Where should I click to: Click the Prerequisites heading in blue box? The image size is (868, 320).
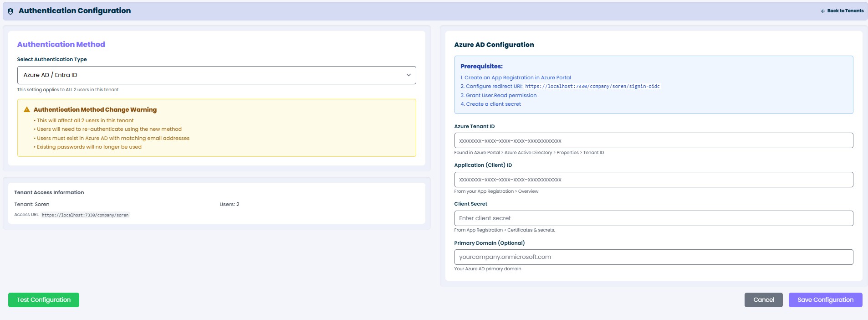pyautogui.click(x=481, y=67)
